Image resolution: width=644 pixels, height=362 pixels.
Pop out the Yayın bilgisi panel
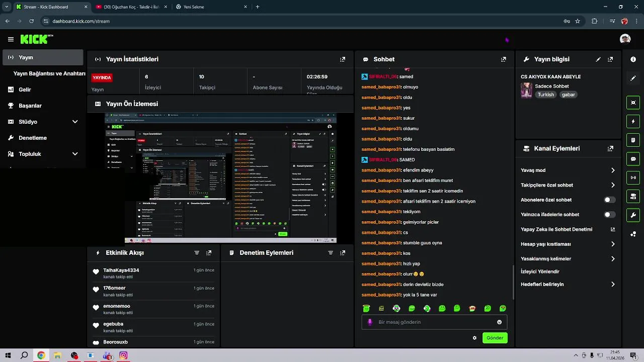click(x=610, y=59)
